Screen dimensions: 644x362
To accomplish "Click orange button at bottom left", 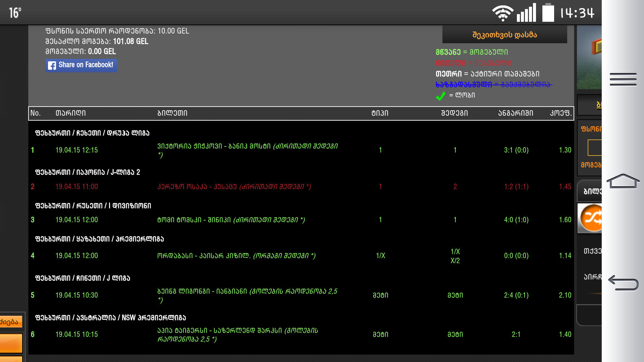I will 11,343.
